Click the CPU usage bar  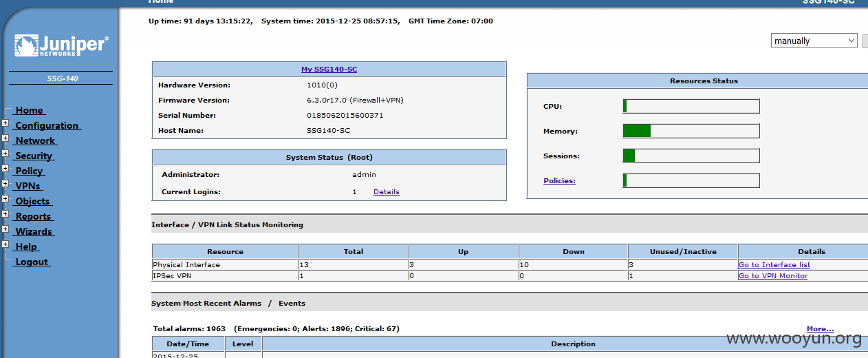coord(691,106)
